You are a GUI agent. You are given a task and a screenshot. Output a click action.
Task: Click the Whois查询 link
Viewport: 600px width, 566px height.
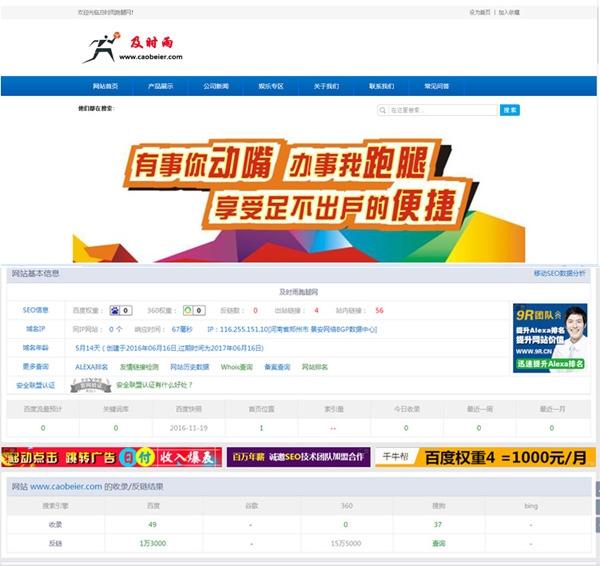tap(237, 367)
